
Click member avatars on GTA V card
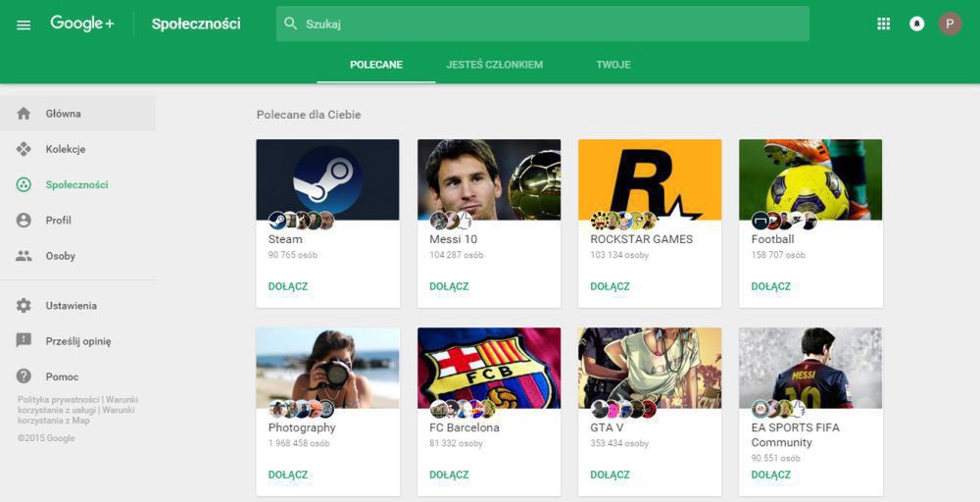[x=623, y=409]
